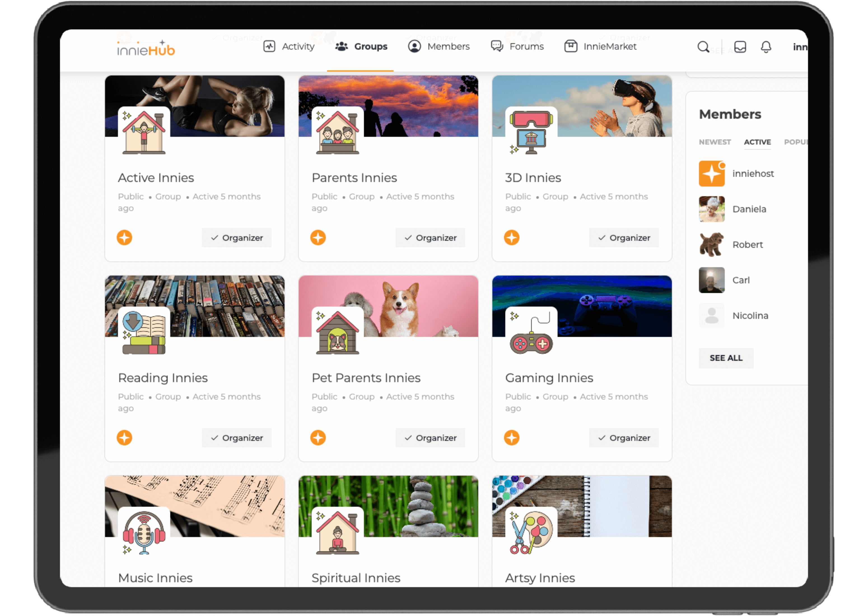Open the Active Innies group title

pos(156,178)
